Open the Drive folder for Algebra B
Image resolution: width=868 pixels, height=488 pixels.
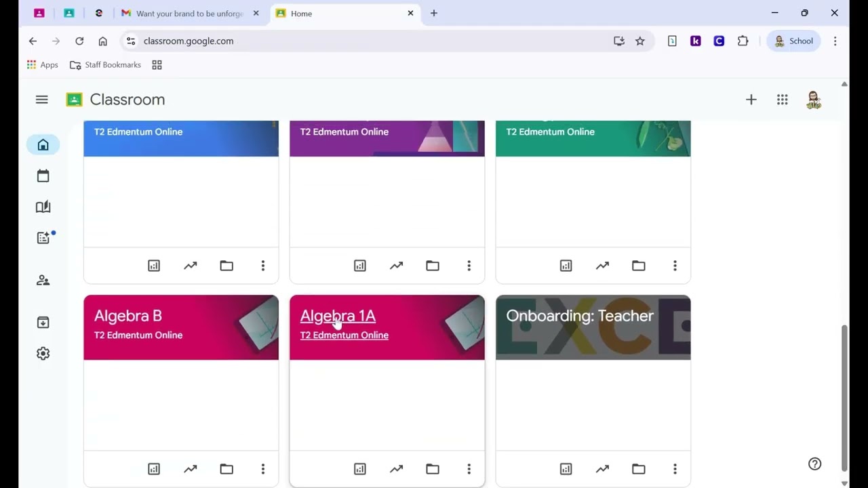click(x=226, y=469)
